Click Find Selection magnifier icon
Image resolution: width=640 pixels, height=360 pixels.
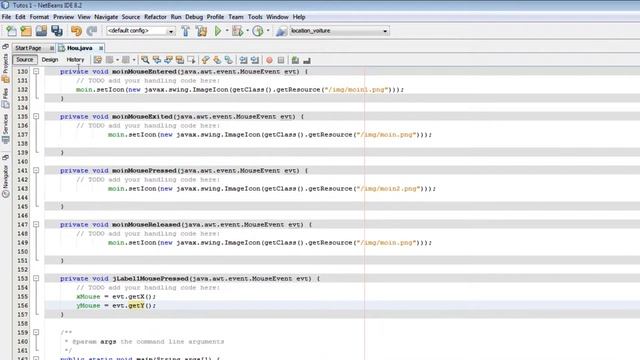point(145,60)
